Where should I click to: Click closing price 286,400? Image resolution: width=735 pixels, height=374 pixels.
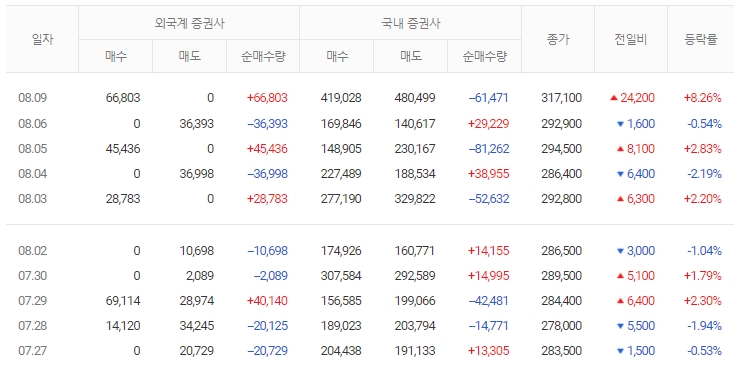coord(561,174)
